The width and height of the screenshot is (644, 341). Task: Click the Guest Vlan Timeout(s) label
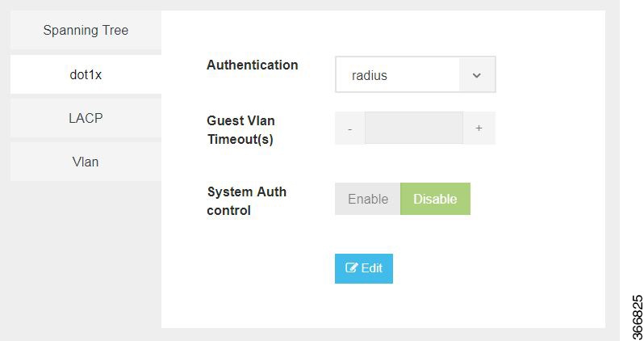(x=240, y=130)
